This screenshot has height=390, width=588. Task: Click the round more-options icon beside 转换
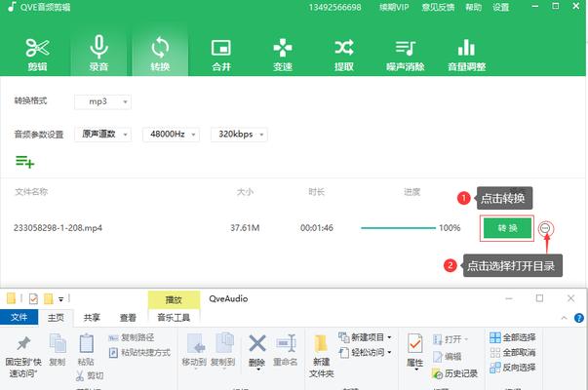coord(546,228)
